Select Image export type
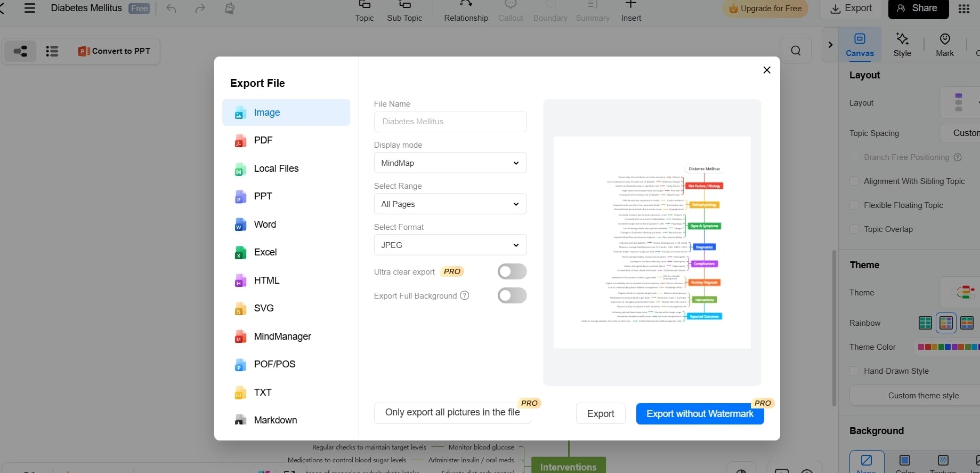 (286, 113)
